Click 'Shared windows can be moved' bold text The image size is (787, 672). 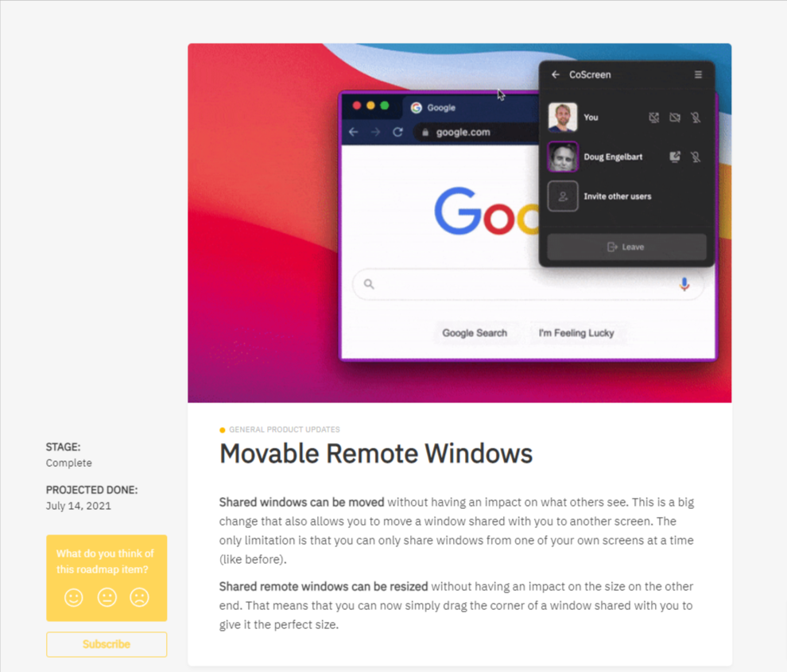tap(301, 503)
